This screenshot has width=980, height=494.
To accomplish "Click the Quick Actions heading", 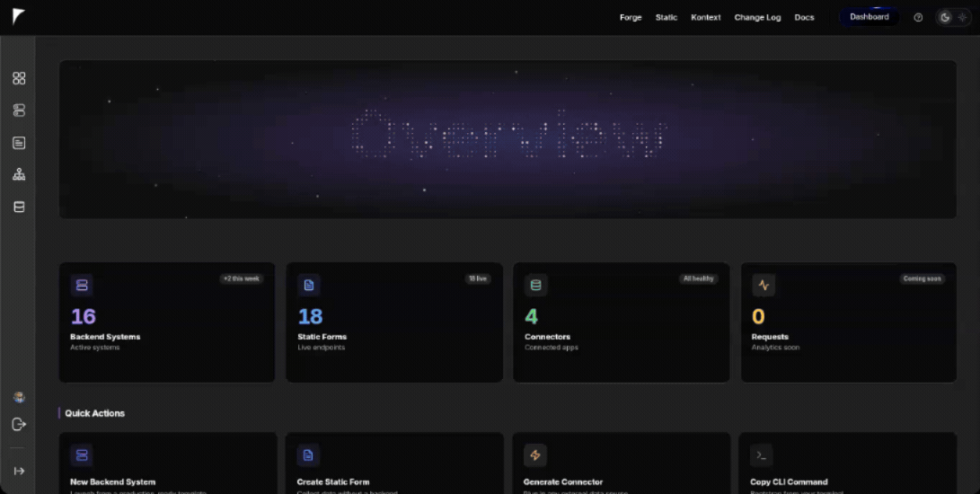I will click(x=95, y=413).
